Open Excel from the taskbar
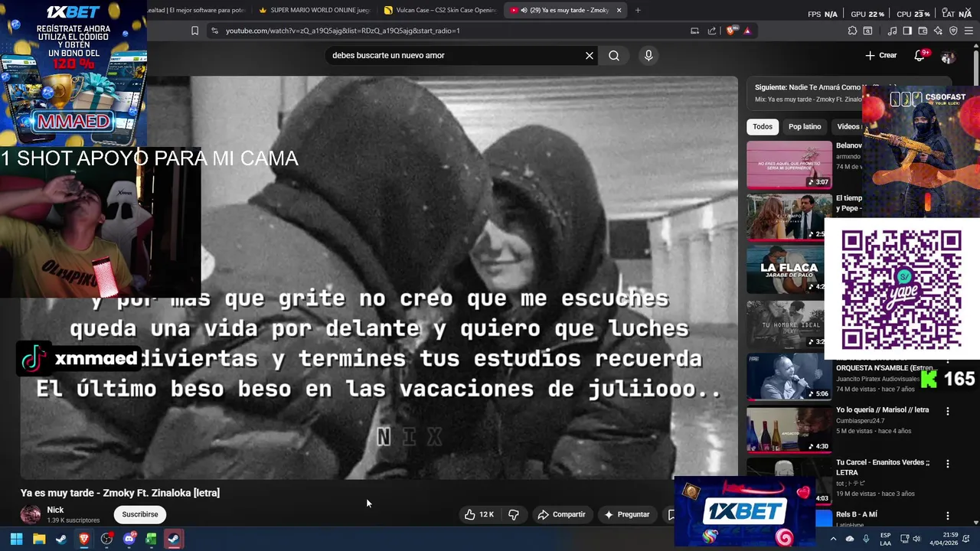Image resolution: width=980 pixels, height=551 pixels. tap(151, 539)
